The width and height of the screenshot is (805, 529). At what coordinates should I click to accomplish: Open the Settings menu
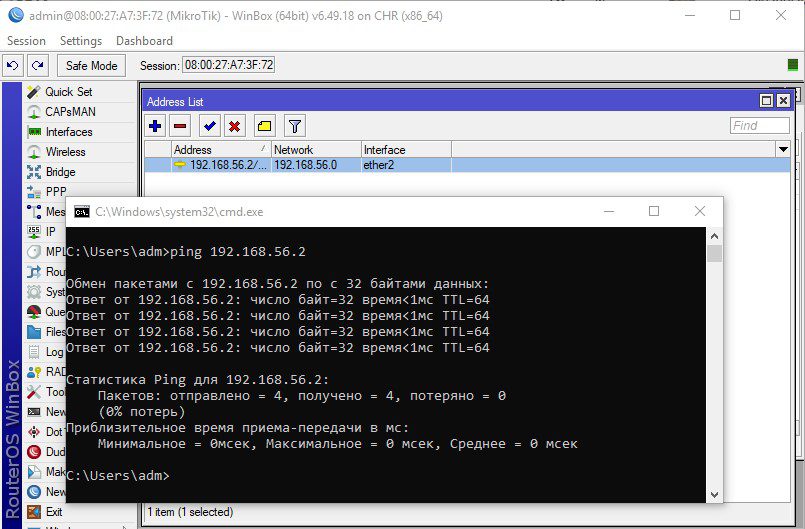tap(81, 41)
